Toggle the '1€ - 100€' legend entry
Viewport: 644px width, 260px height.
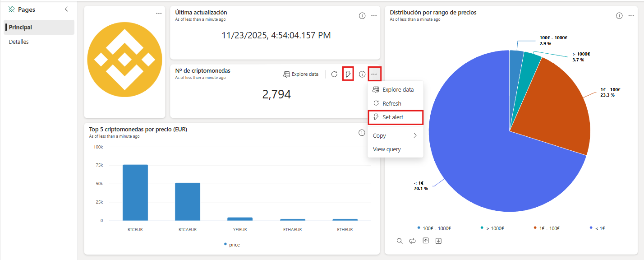[x=545, y=228]
